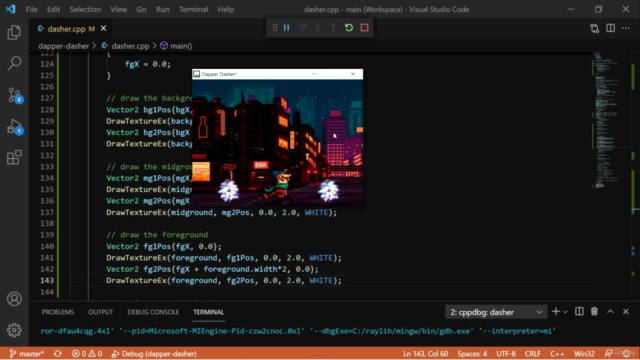Grab the debug toolbar drag handle

coord(275,28)
